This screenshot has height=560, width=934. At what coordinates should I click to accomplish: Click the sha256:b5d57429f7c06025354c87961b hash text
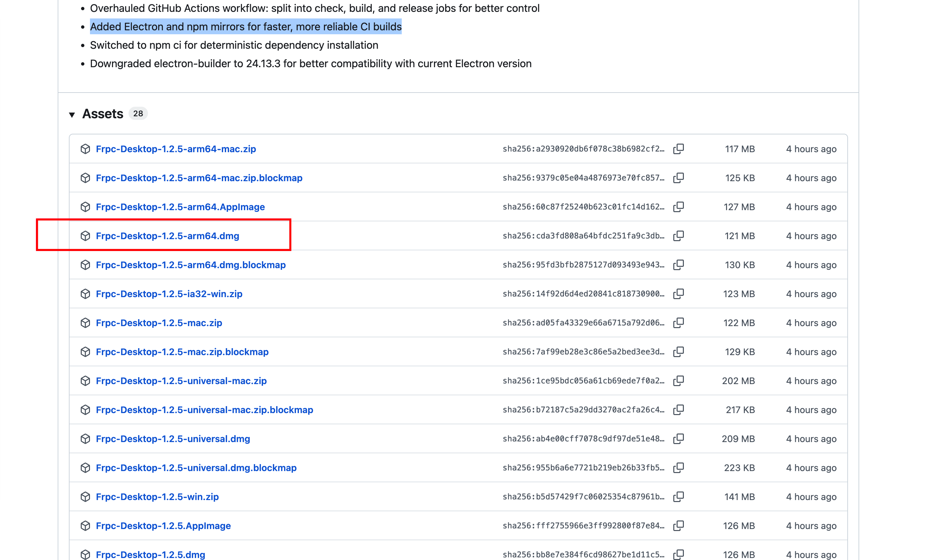(x=583, y=497)
